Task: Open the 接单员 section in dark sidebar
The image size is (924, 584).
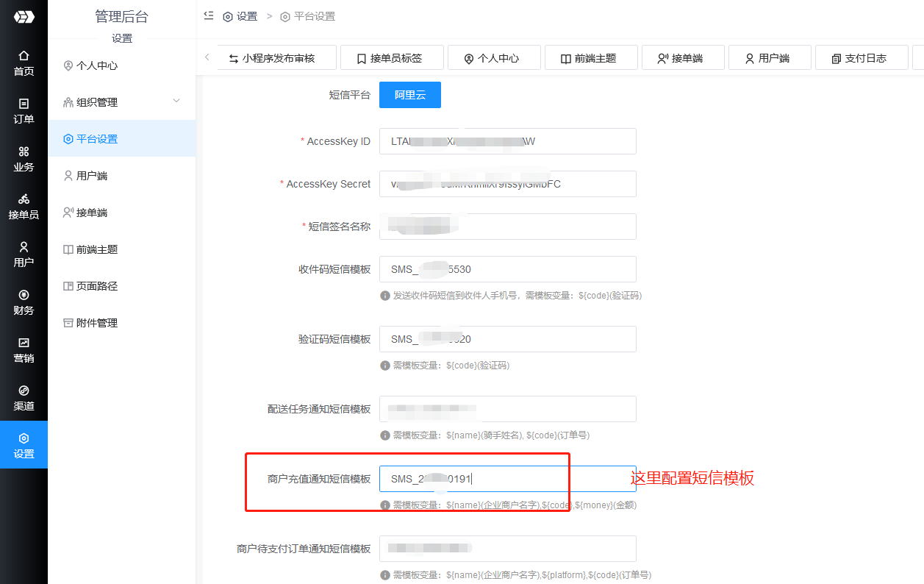Action: 24,207
